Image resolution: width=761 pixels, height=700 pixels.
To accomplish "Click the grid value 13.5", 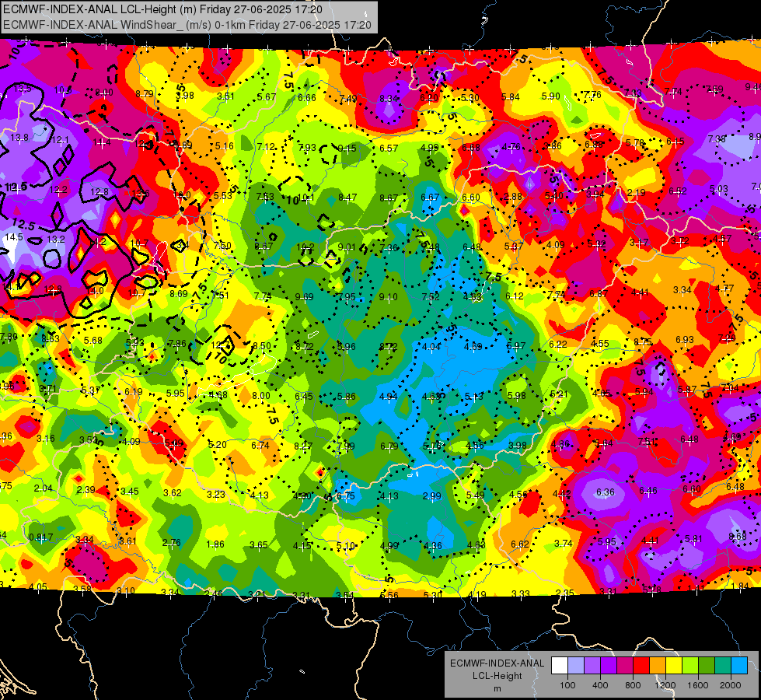I will [x=23, y=88].
